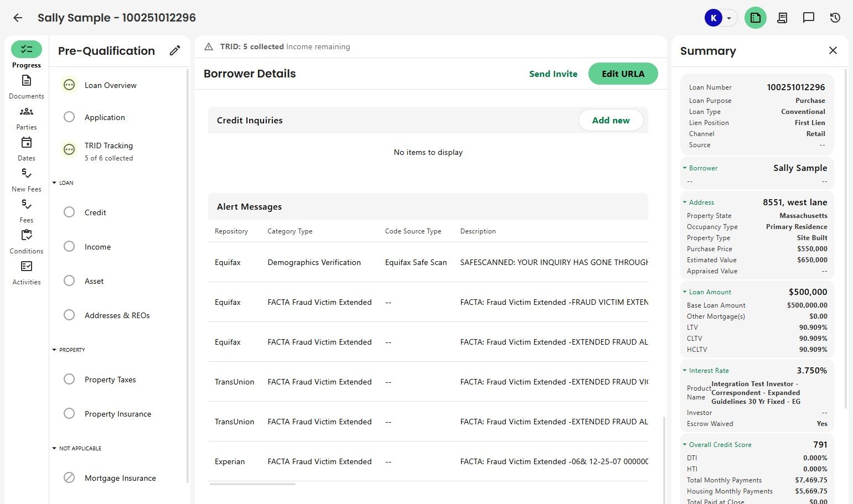Open the Conditions sidebar icon
Image resolution: width=853 pixels, height=504 pixels.
pyautogui.click(x=27, y=236)
